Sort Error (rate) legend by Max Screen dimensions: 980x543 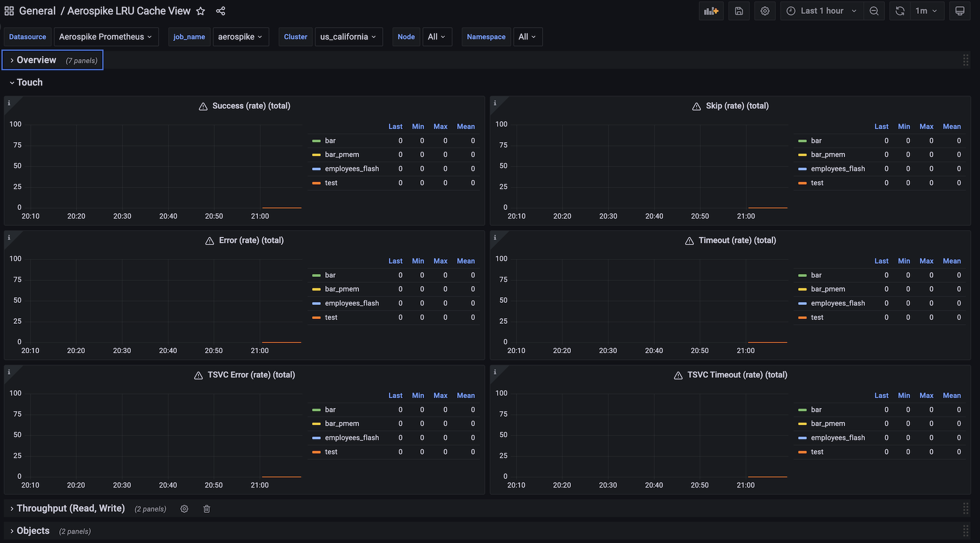pos(440,261)
